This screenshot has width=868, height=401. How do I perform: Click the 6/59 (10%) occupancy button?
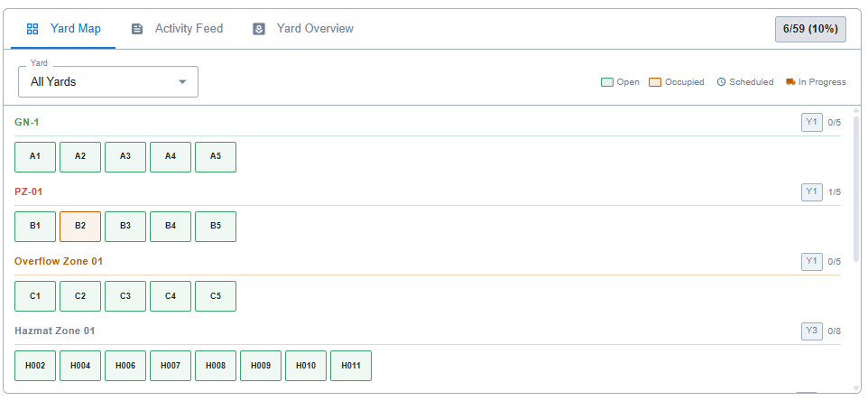click(810, 29)
